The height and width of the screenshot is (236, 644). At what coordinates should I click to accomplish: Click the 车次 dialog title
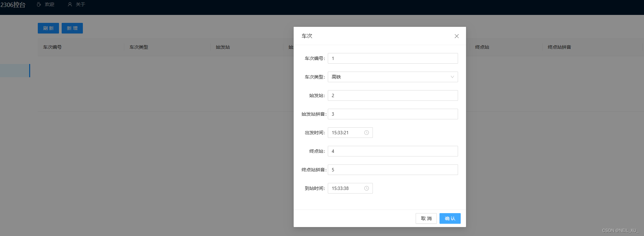[307, 36]
